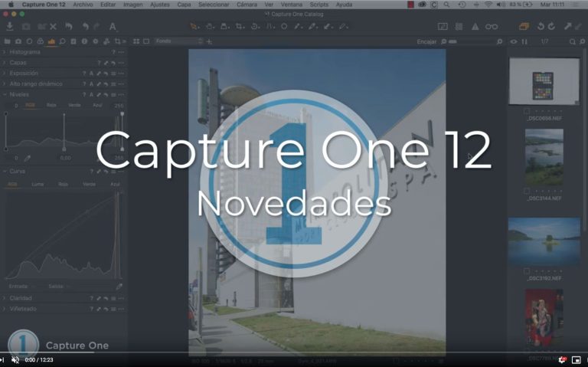Open the Scripts menu
Viewport: 588px width, 367px height.
coord(318,5)
